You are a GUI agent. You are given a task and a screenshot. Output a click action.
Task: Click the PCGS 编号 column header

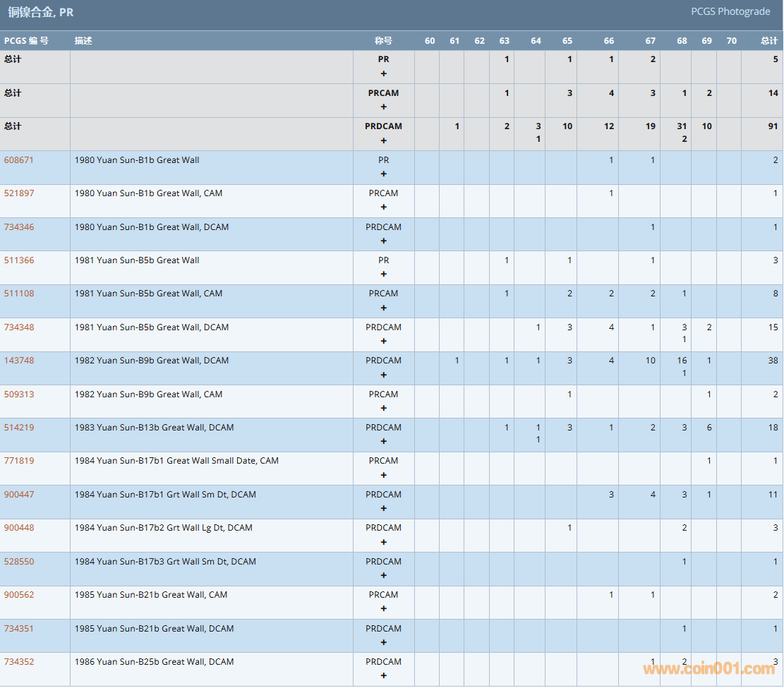pos(26,41)
